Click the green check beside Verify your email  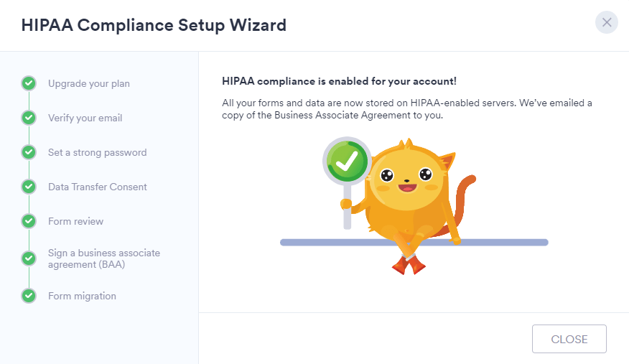[29, 118]
